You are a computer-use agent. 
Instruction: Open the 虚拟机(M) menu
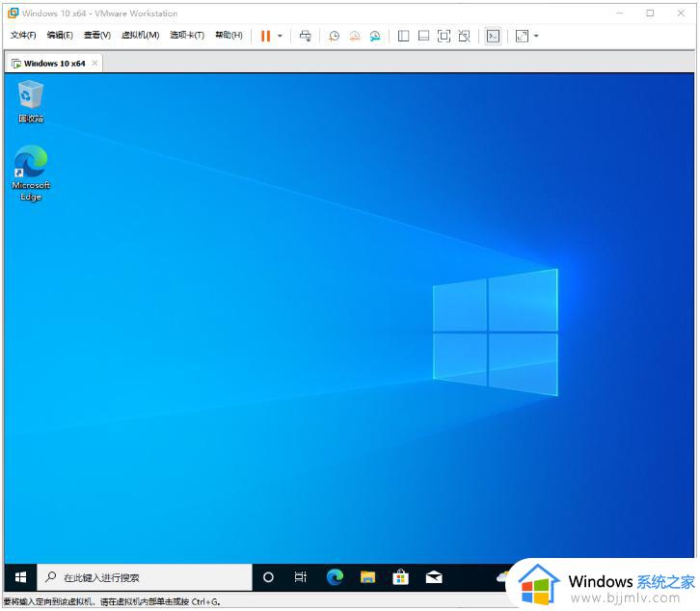pyautogui.click(x=140, y=35)
